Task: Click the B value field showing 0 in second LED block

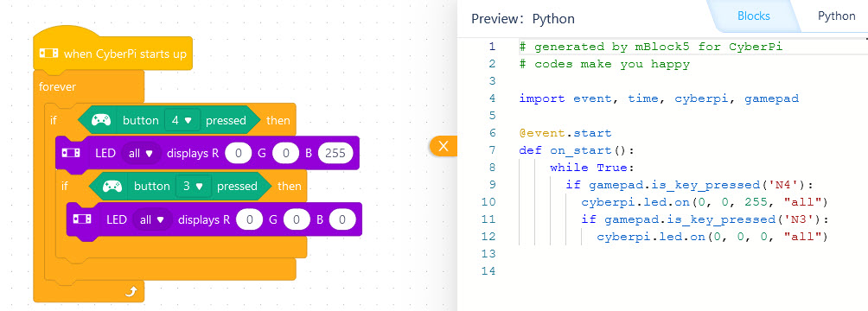Action: tap(342, 219)
